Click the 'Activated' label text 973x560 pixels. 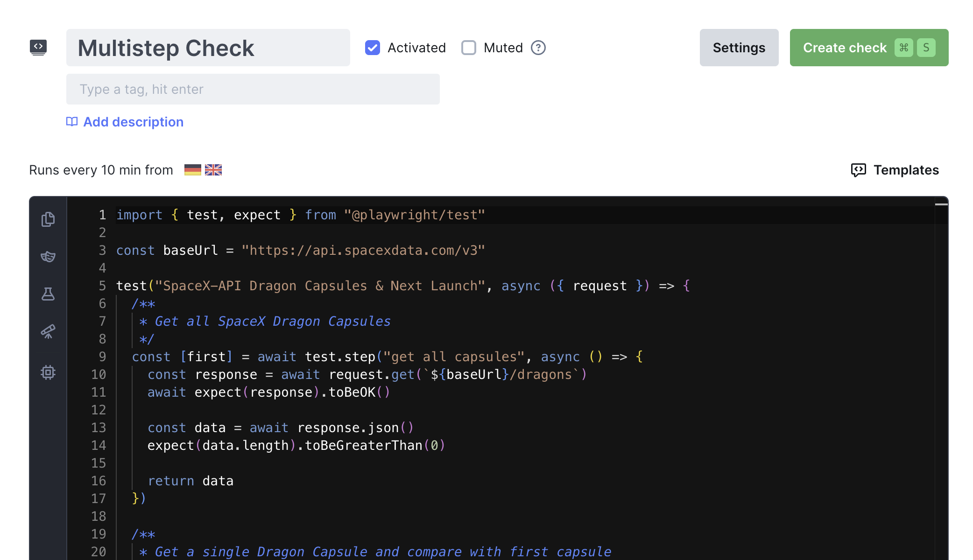coord(416,48)
